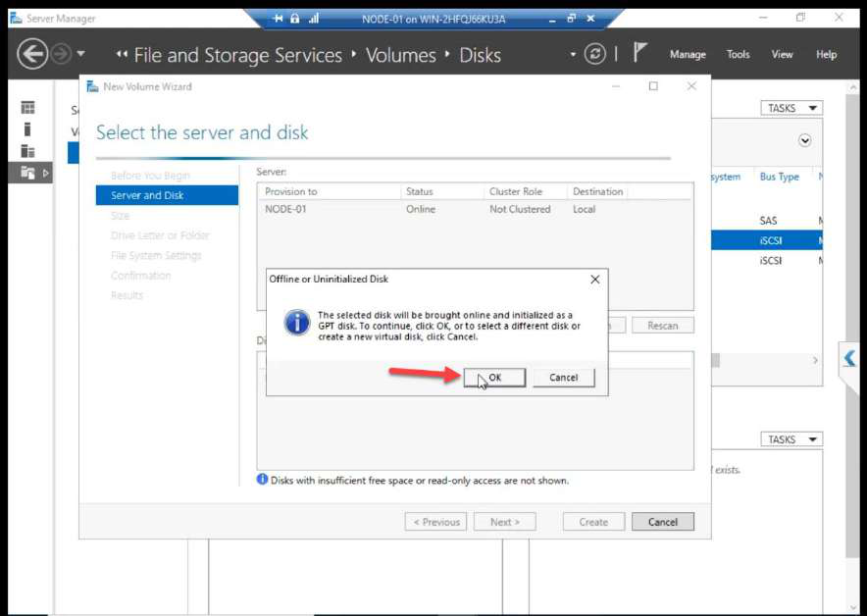Click the pin icon in the VM connection bar
Viewport: 867px width, 616px height.
[279, 19]
